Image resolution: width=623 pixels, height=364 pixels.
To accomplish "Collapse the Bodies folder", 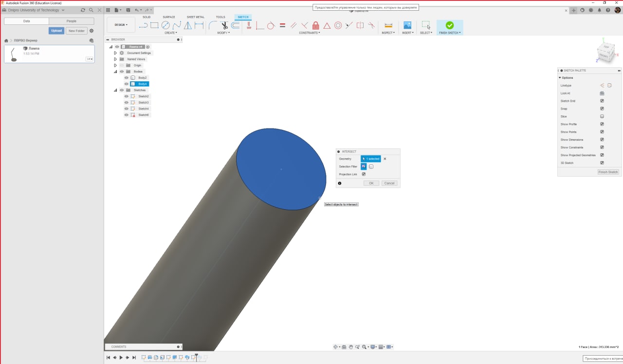I will coord(115,72).
